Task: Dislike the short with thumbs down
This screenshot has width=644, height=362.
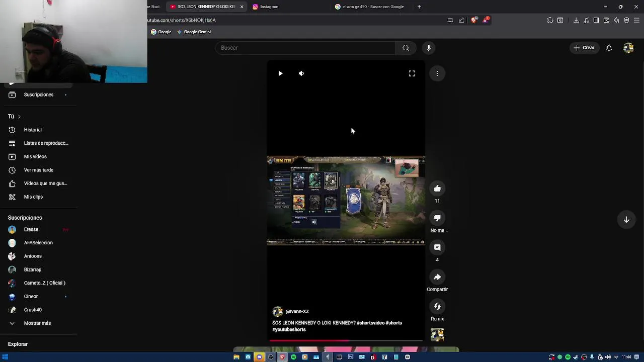Action: coord(437,218)
